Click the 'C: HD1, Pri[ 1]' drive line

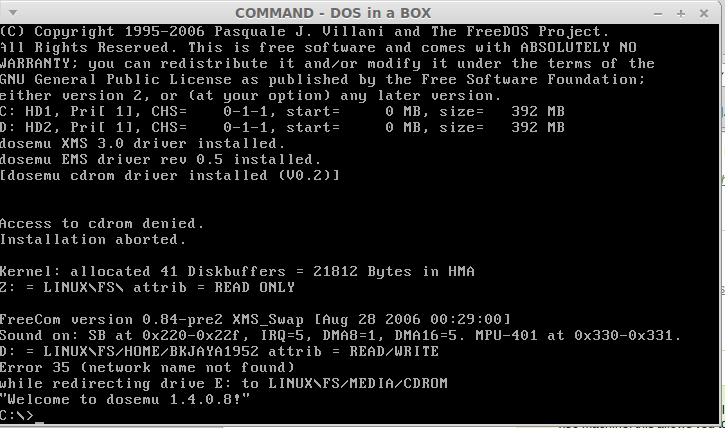pyautogui.click(x=282, y=111)
